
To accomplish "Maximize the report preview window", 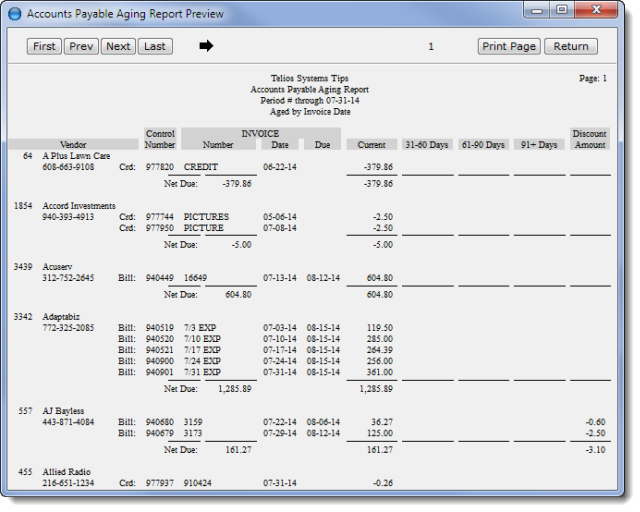I will [562, 11].
